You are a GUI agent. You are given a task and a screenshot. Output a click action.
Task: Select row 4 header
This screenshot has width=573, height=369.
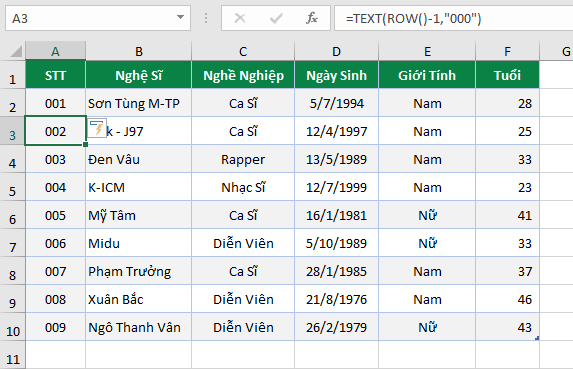pyautogui.click(x=13, y=159)
